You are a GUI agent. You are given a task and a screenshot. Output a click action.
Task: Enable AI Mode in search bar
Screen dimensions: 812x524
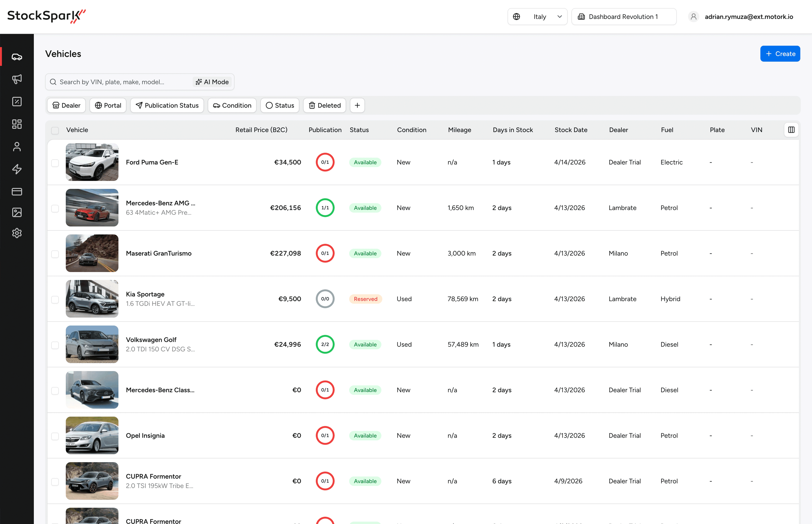click(x=212, y=82)
